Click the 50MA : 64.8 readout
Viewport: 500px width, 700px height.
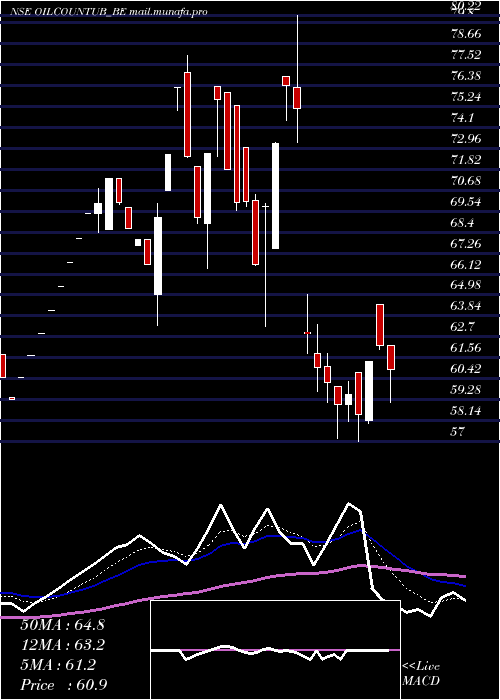pos(62,625)
